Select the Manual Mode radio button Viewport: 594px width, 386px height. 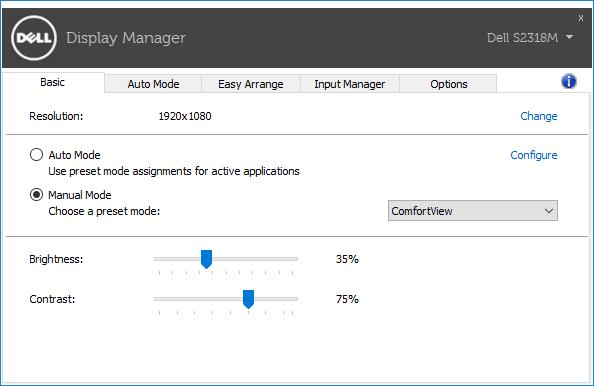(36, 195)
